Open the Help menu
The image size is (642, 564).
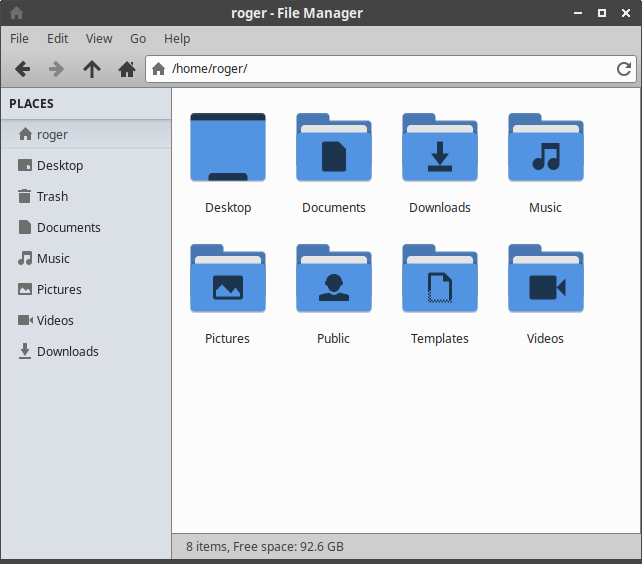(x=177, y=39)
